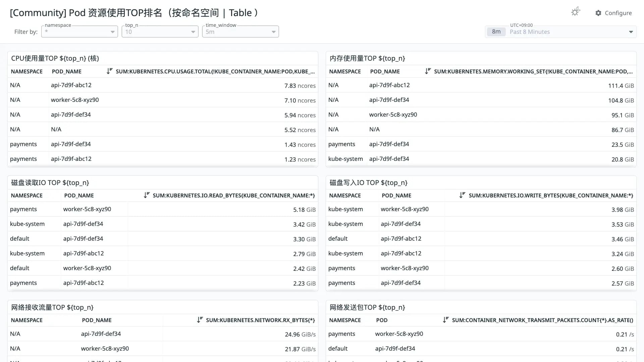
Task: Click sort icon beside IO.READ_BYTES column
Action: 147,195
